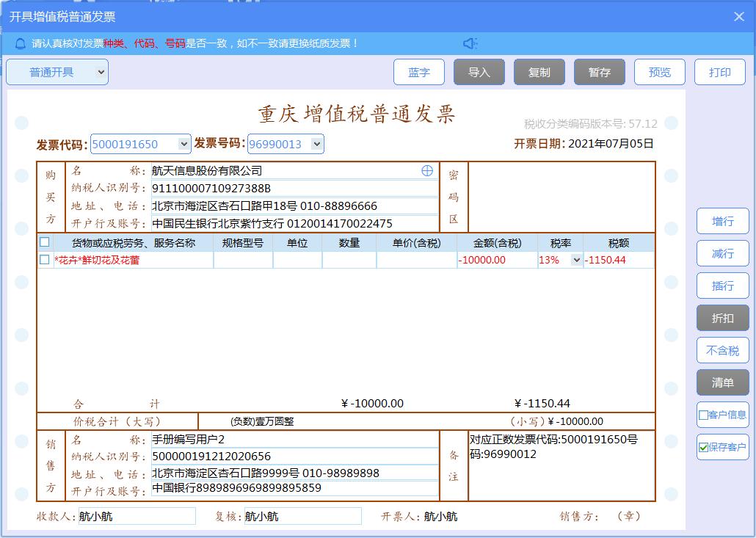Mute the announcement speaker icon
Viewport: 756px width, 538px height.
coord(470,43)
